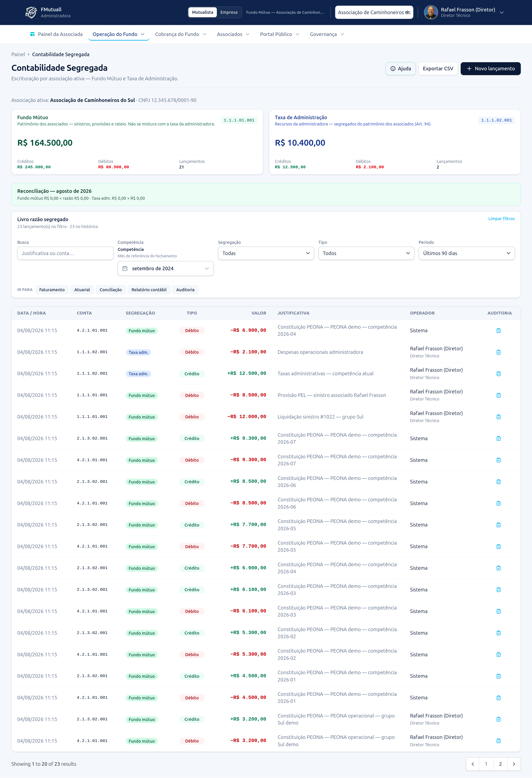Viewport: 532px width, 778px height.
Task: Open audit icon for -R$ 6.900,00 row
Action: [x=499, y=330]
